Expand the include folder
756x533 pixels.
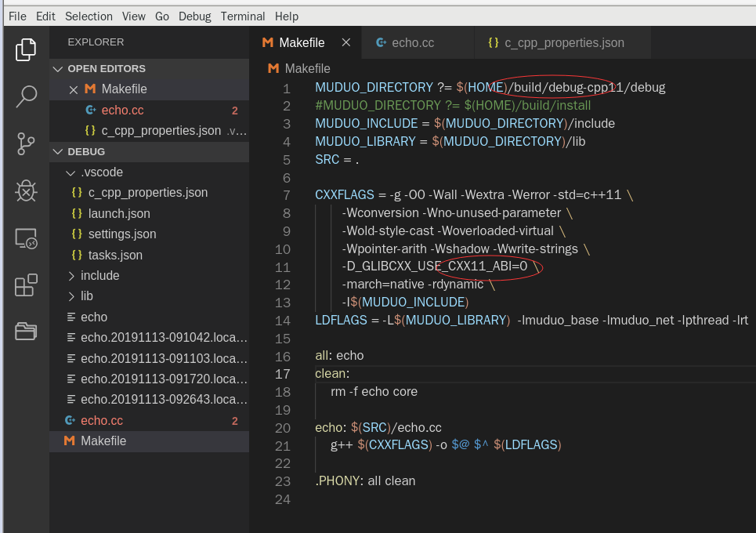point(99,276)
